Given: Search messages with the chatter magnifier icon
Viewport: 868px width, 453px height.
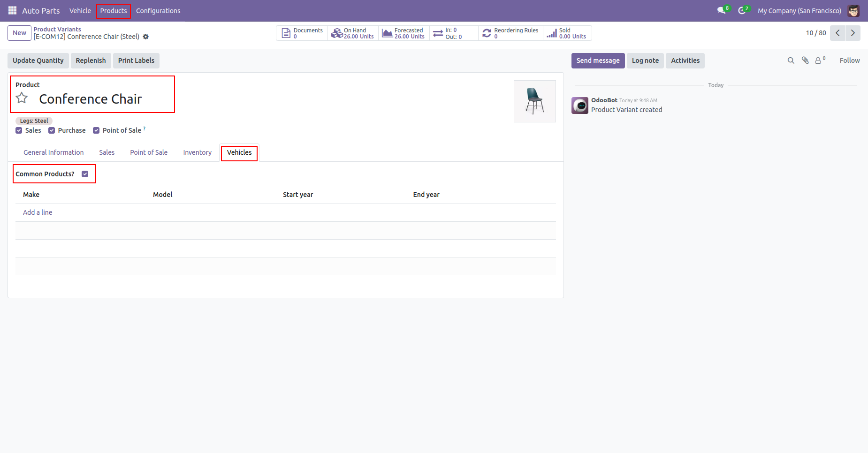Looking at the screenshot, I should click(791, 60).
